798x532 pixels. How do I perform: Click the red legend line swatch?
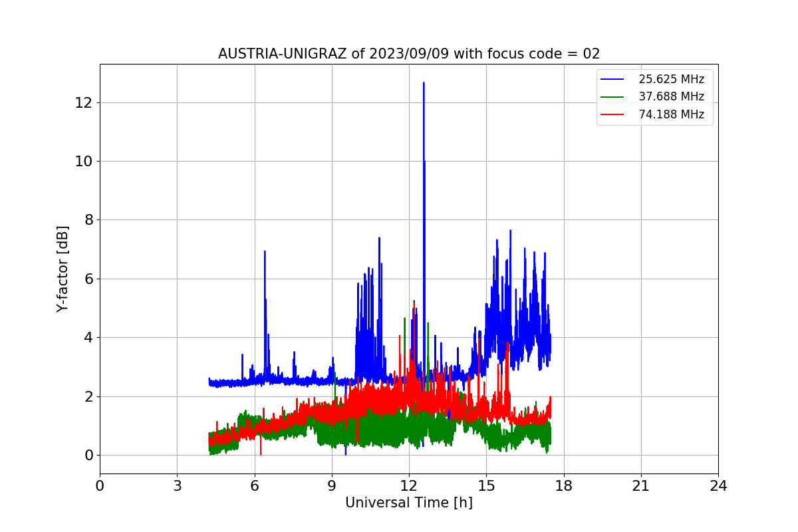click(x=612, y=114)
